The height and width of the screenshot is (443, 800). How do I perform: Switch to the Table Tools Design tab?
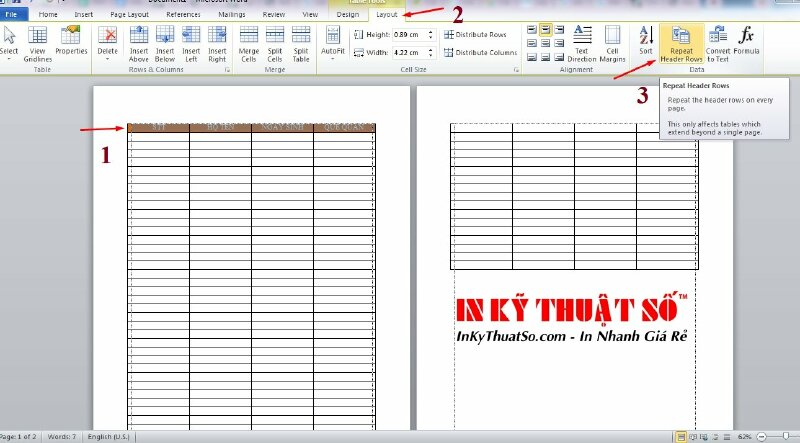(348, 14)
